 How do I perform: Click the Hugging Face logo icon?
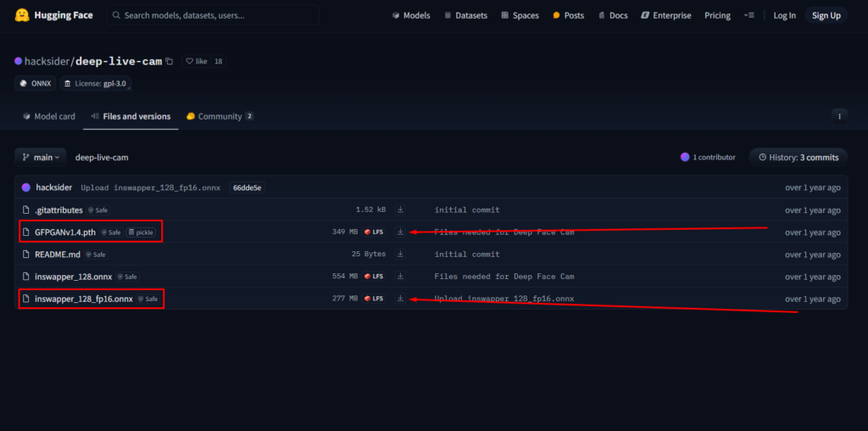point(22,15)
